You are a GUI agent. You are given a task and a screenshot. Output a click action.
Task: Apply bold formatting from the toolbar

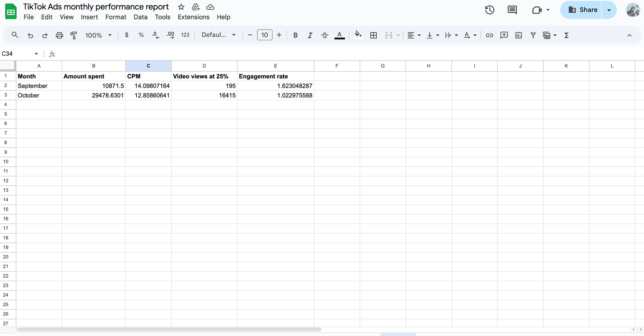(x=295, y=35)
